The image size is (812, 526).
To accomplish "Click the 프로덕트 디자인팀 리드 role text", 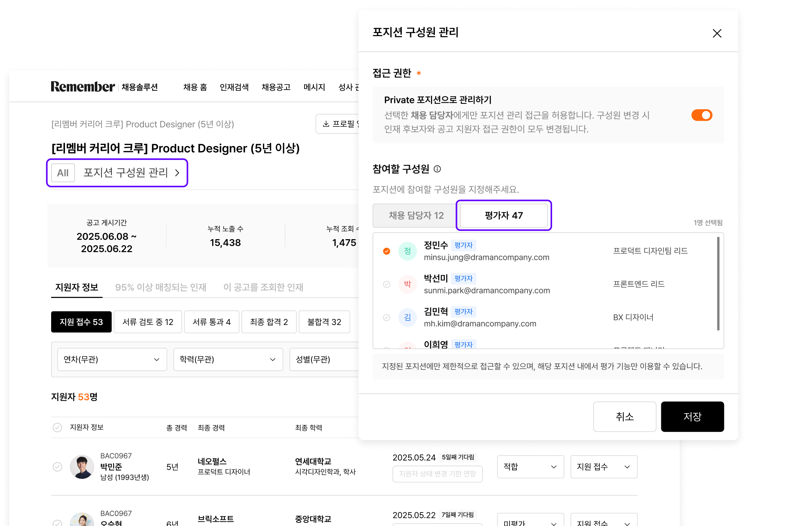I will [650, 251].
